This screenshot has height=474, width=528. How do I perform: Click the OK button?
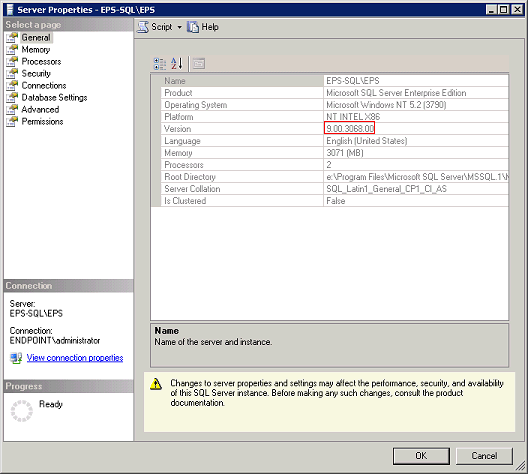[421, 456]
